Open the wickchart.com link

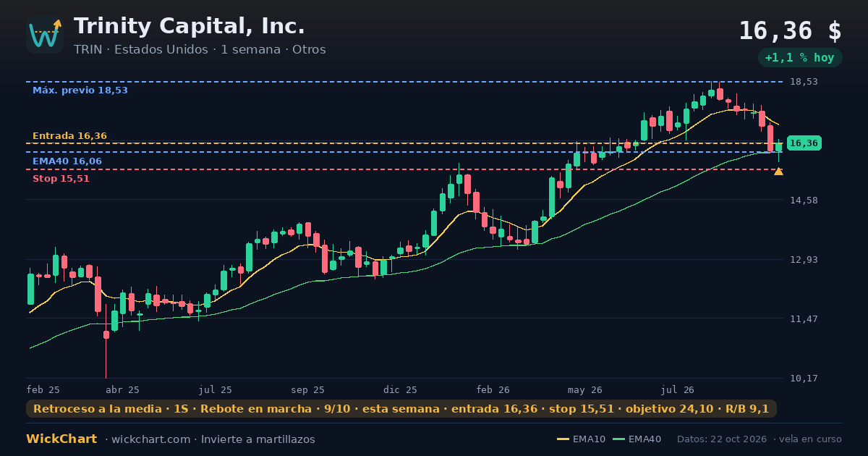(x=150, y=439)
